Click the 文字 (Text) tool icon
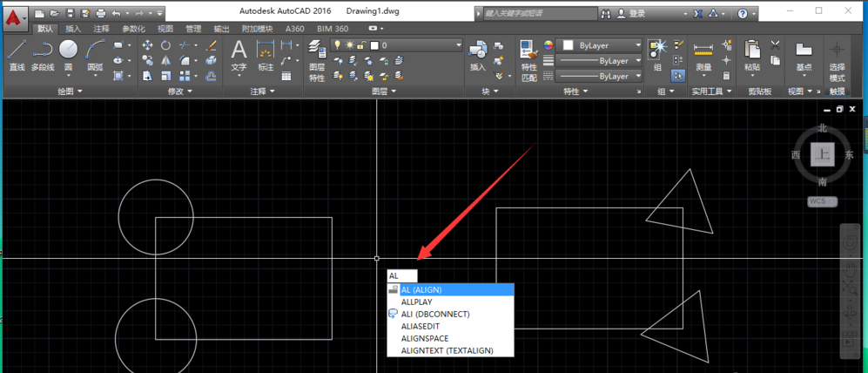This screenshot has width=868, height=373. [239, 54]
